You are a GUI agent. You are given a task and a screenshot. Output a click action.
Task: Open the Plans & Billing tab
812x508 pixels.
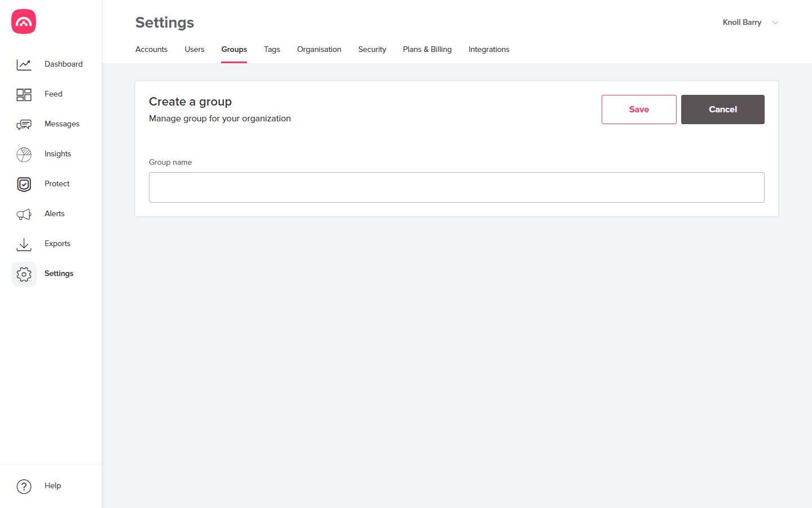point(427,50)
